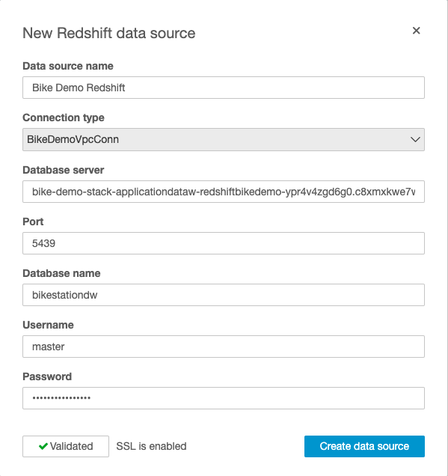Viewport: 448px width, 476px height.
Task: Click the Create data source button
Action: (364, 446)
